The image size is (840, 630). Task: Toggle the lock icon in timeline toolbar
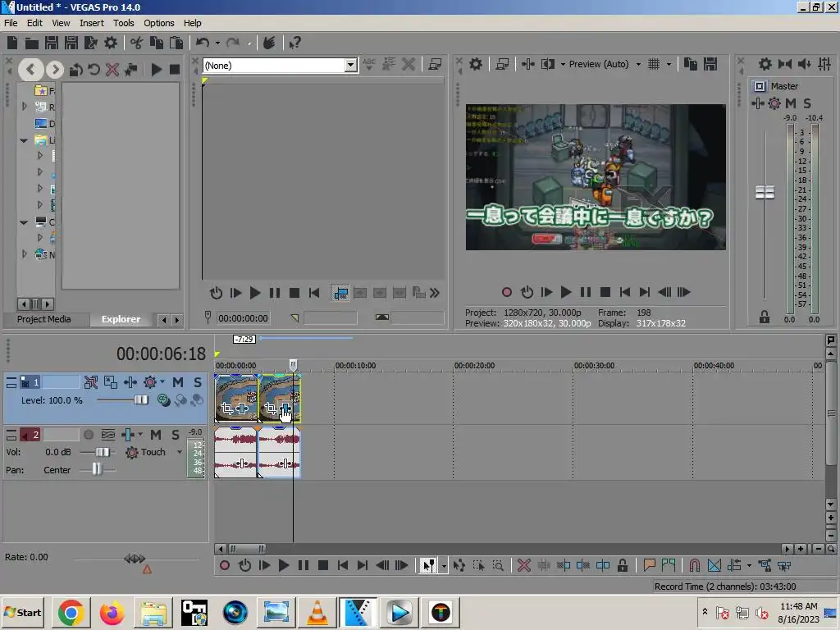coord(622,565)
